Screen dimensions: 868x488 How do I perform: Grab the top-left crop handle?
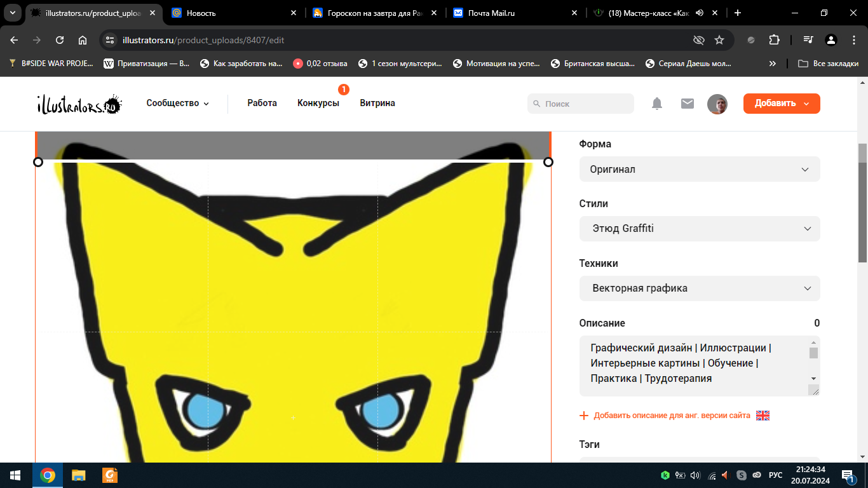(38, 162)
